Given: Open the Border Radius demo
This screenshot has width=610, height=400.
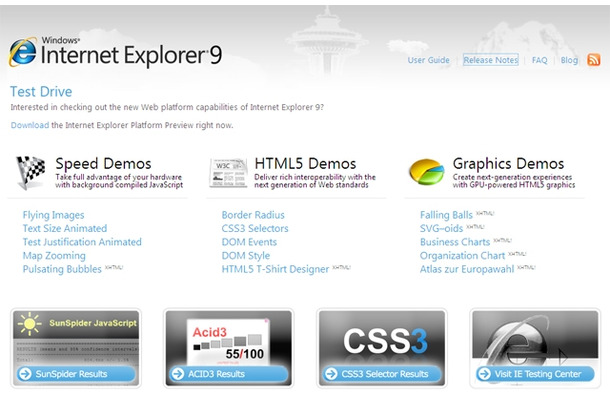Looking at the screenshot, I should [x=253, y=215].
